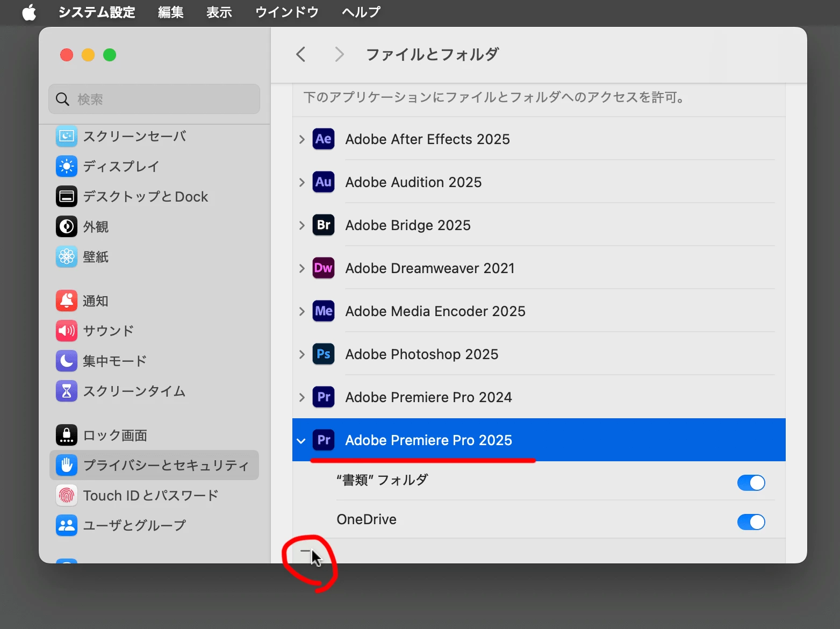Open the 編集 menu
The height and width of the screenshot is (629, 840).
click(x=171, y=12)
